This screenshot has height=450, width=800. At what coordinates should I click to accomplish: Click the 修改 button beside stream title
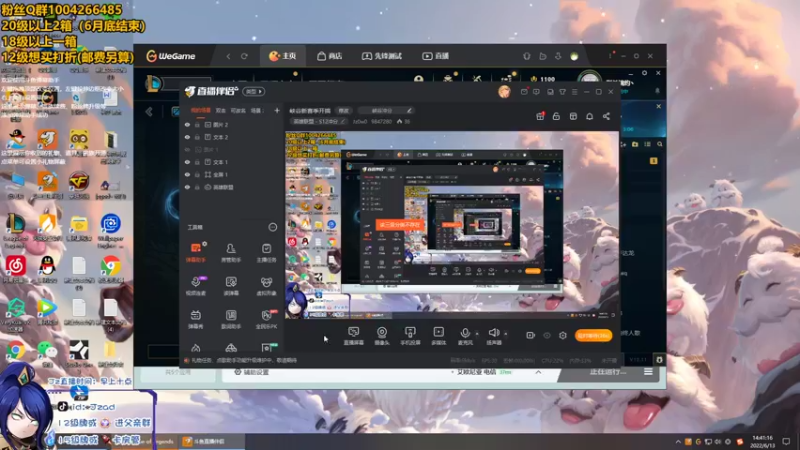point(344,110)
